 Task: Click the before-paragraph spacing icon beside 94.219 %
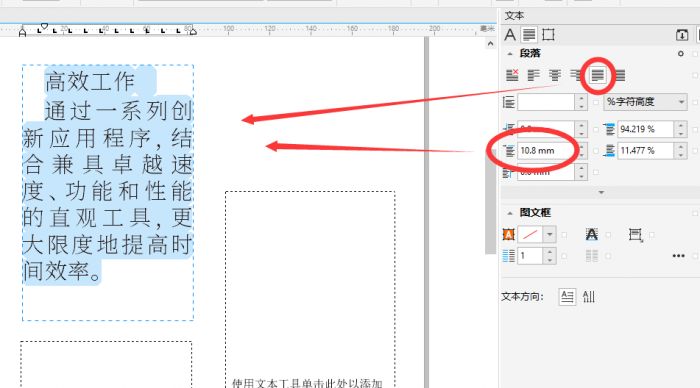pos(609,129)
